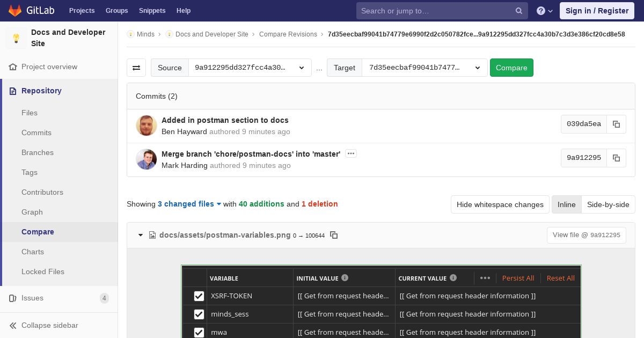This screenshot has height=338, width=644.
Task: Toggle the minds_sess checkbox
Action: pos(199,314)
